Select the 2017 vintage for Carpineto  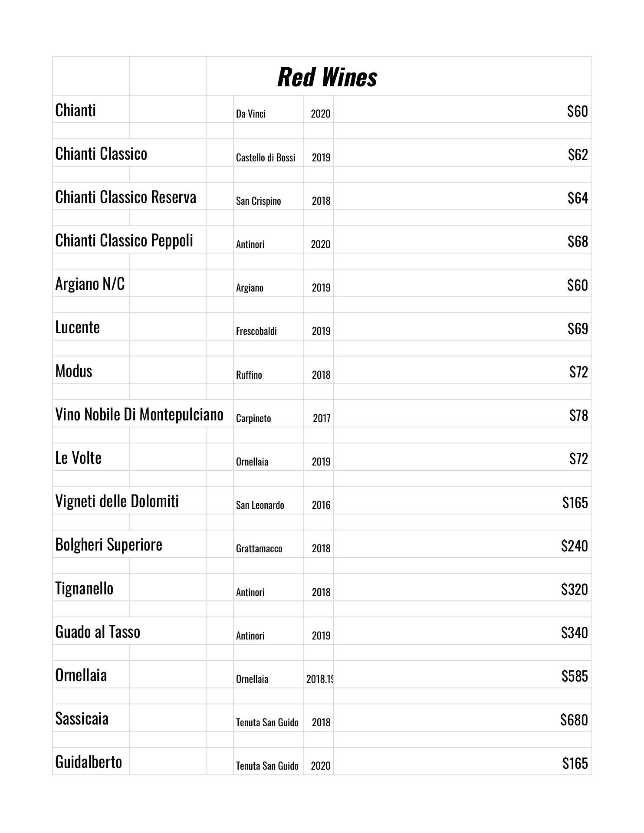[321, 418]
